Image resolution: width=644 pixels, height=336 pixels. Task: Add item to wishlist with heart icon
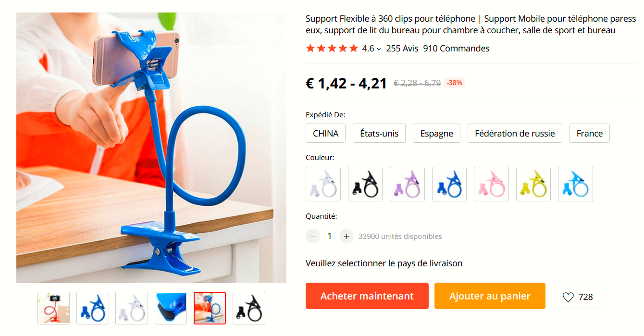(577, 296)
